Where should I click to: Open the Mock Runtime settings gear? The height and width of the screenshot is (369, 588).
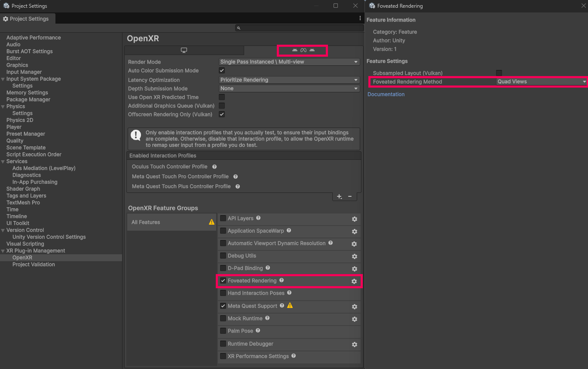354,319
